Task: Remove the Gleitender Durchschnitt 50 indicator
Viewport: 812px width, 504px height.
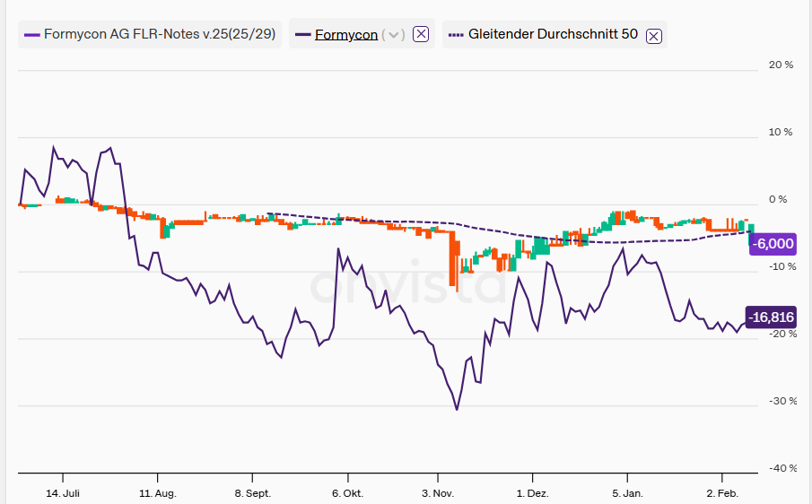Action: pos(654,35)
